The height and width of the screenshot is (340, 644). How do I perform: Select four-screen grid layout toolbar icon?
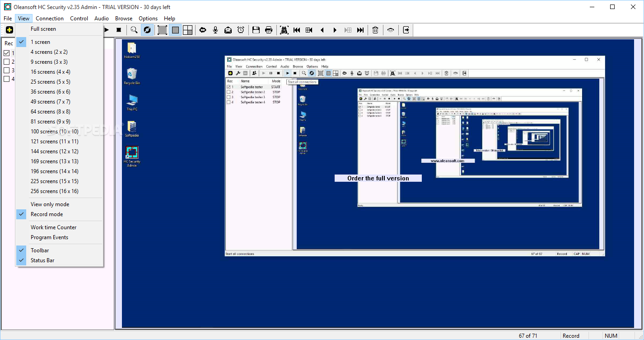pyautogui.click(x=188, y=30)
